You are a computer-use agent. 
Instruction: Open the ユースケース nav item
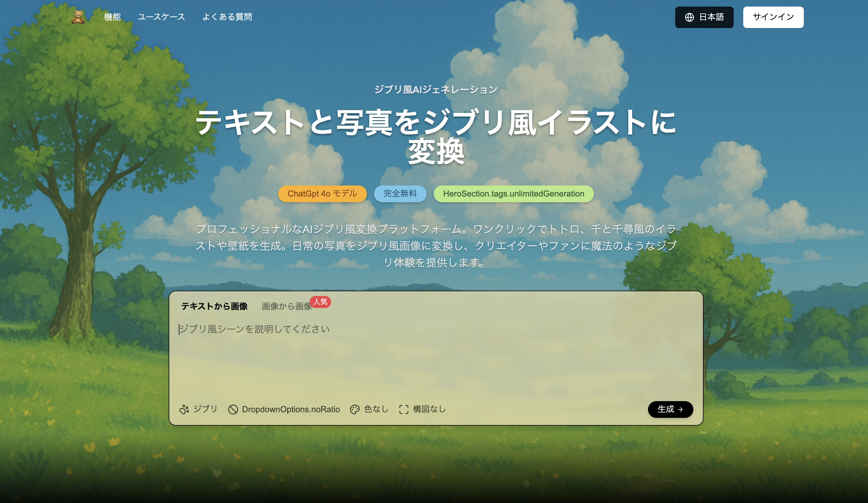[161, 17]
